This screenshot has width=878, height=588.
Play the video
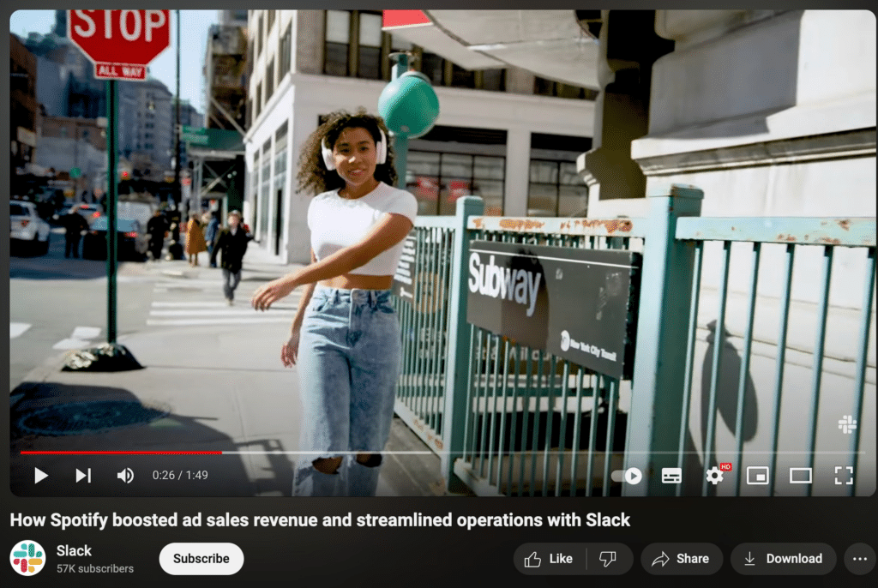[x=41, y=476]
